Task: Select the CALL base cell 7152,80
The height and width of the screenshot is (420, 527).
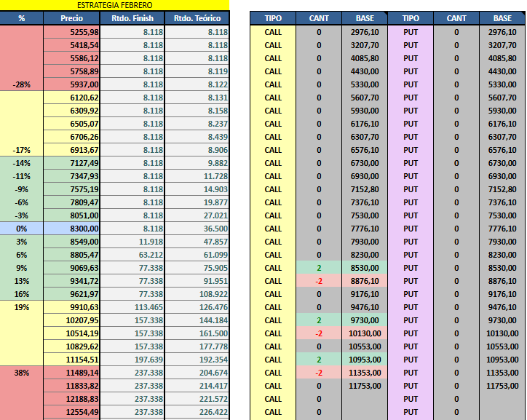Action: click(365, 189)
